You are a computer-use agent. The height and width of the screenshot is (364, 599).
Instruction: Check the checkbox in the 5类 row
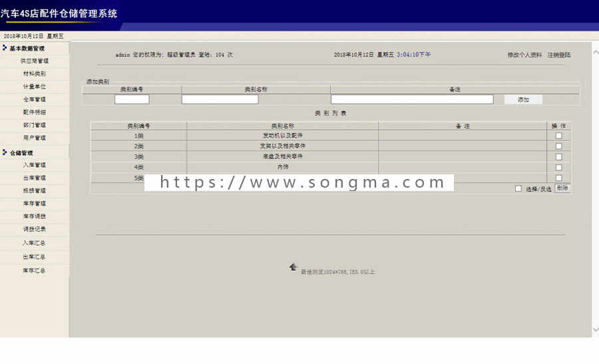pos(558,178)
